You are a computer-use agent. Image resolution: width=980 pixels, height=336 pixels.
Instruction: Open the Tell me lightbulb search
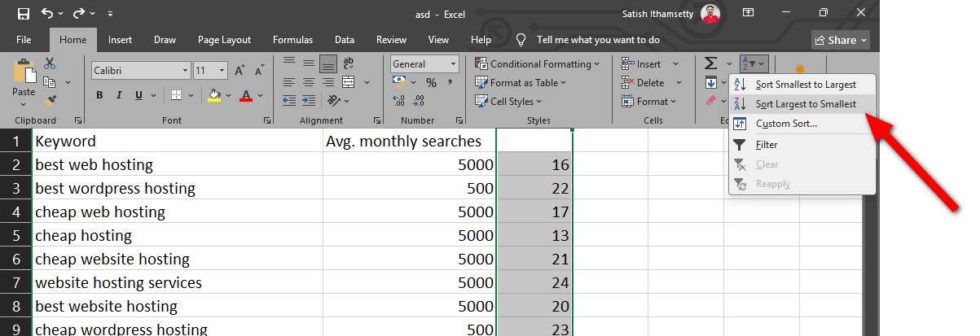pyautogui.click(x=522, y=40)
